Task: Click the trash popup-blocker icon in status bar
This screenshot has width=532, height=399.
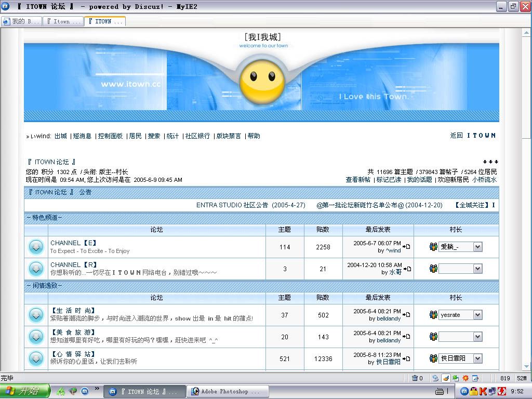Action: 415,378
